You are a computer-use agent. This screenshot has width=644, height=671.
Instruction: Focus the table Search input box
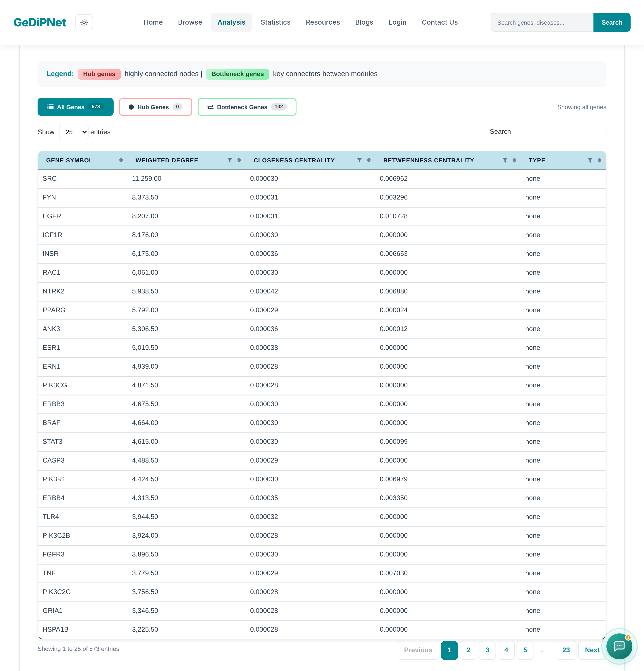tap(561, 132)
